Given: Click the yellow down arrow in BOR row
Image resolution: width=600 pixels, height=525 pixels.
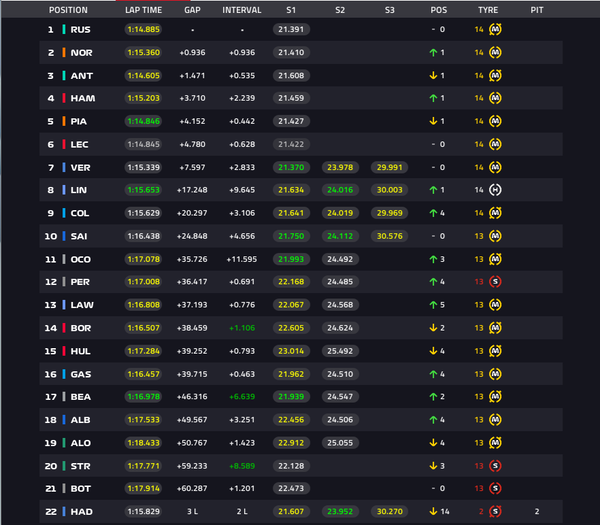Looking at the screenshot, I should (433, 328).
